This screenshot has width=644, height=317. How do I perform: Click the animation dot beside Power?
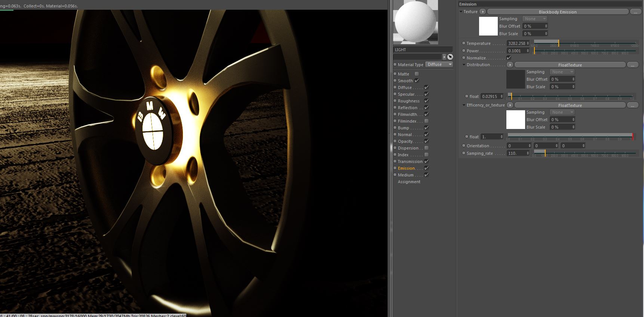464,51
